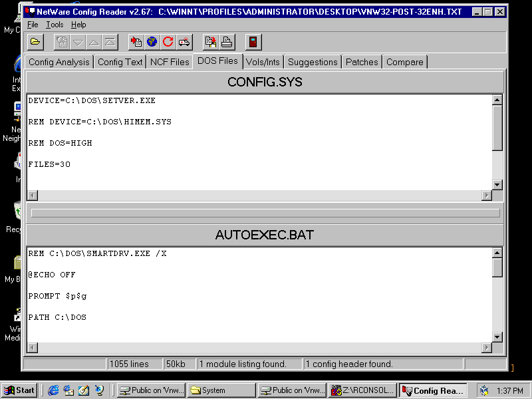Open the Suggestions tab
The height and width of the screenshot is (399, 532).
pos(313,62)
